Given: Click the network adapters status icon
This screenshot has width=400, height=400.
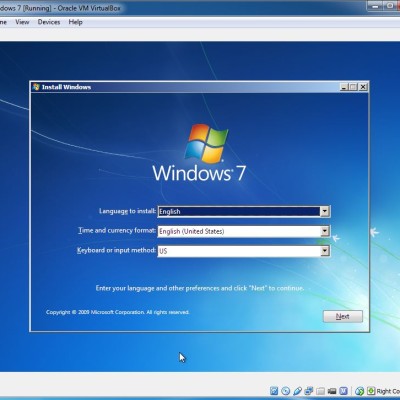Looking at the screenshot, I should coord(309,391).
